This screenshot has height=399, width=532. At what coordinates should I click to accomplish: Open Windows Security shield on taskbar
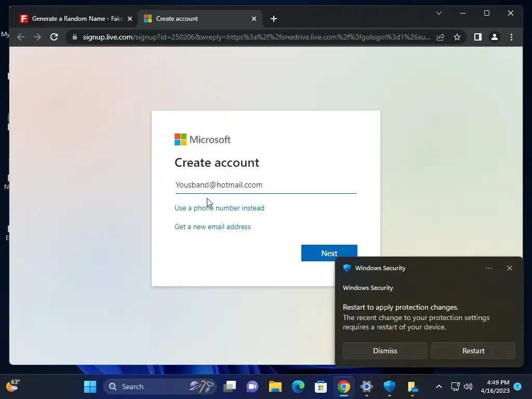point(389,387)
